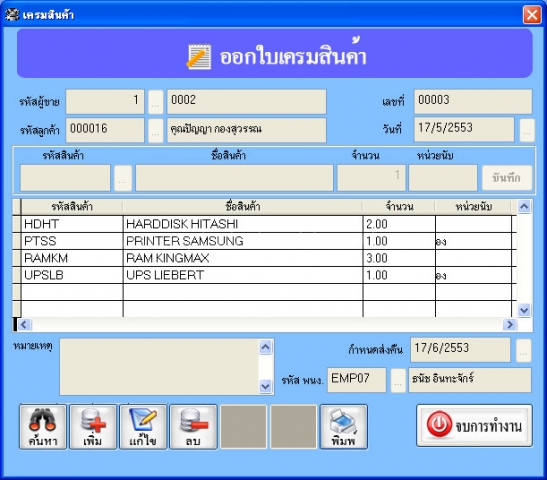Click the product grid scroll down arrow
This screenshot has width=547, height=480.
[524, 310]
